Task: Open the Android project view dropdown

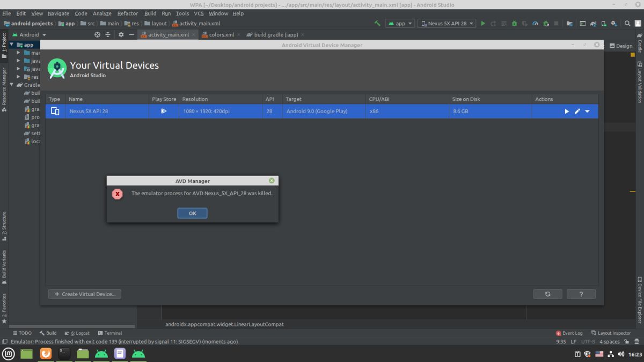Action: 29,34
